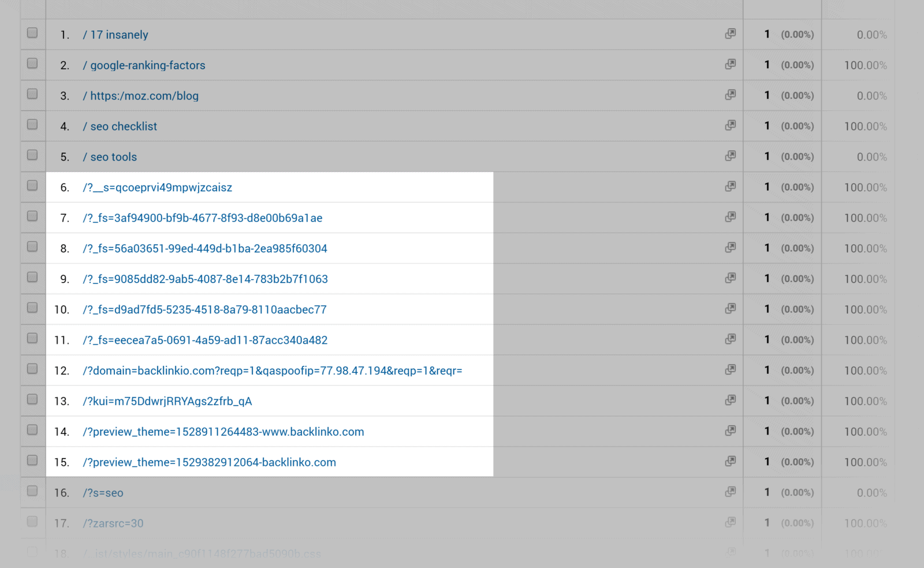Open /?kui=m75DdwrjRRYAgs2zfrb_qA externally
924x568 pixels.
coord(729,400)
